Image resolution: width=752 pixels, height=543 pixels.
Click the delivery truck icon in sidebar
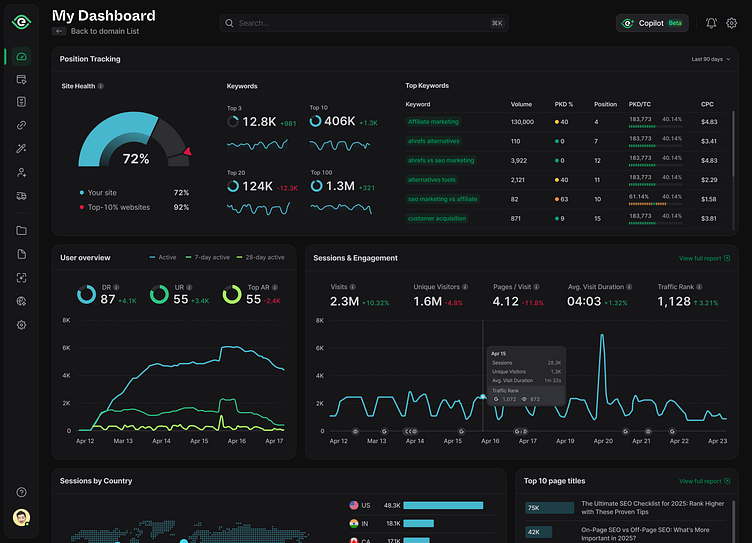click(22, 197)
